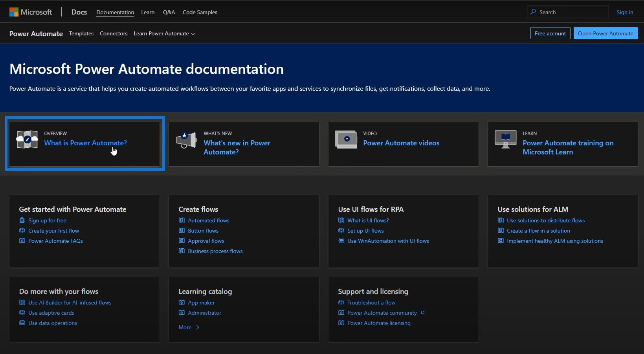This screenshot has height=354, width=644.
Task: Open Power Automate training on Microsoft Learn
Action: [x=568, y=147]
